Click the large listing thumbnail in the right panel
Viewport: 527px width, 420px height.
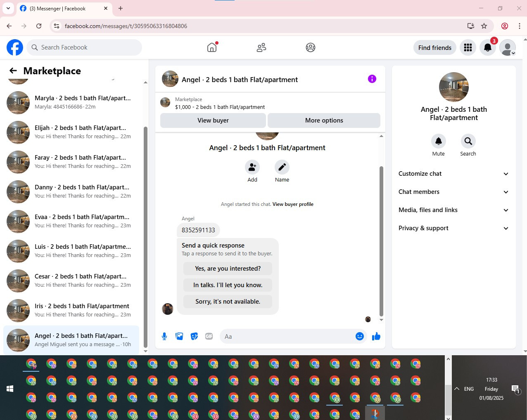[x=454, y=87]
